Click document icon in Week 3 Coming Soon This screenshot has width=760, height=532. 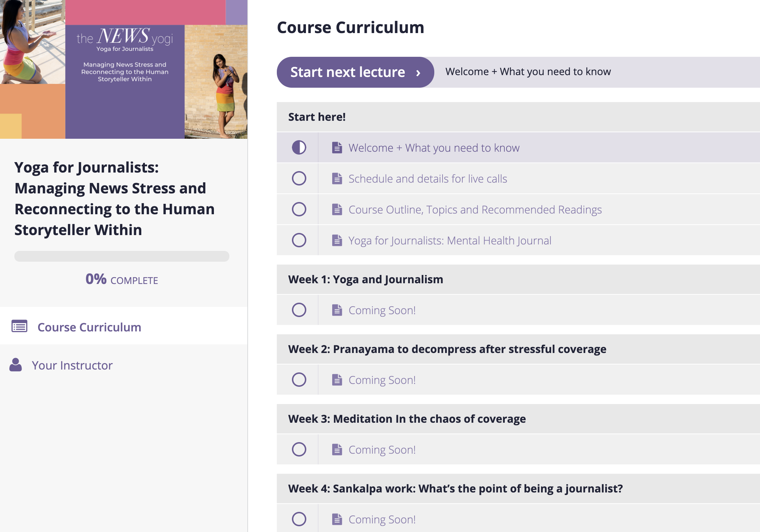click(337, 449)
